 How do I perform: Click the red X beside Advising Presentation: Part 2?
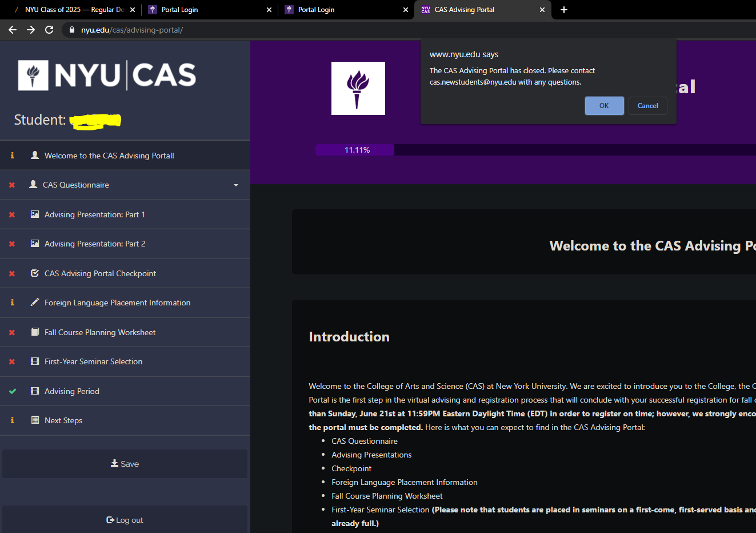(x=12, y=244)
